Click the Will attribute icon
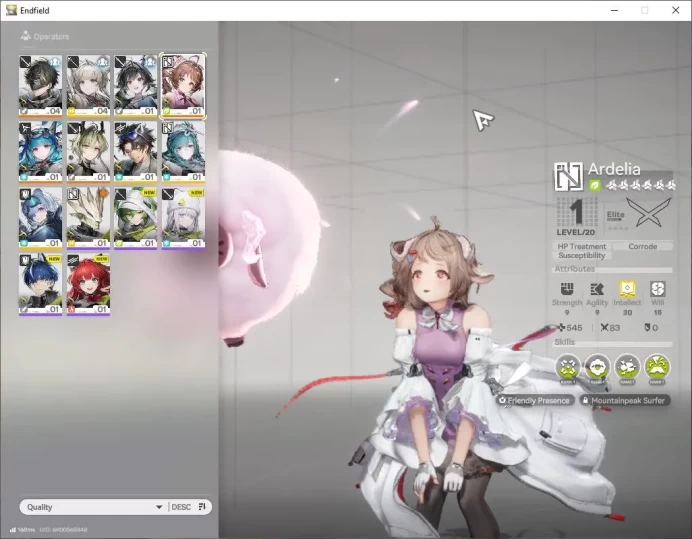This screenshot has width=692, height=539. [658, 289]
